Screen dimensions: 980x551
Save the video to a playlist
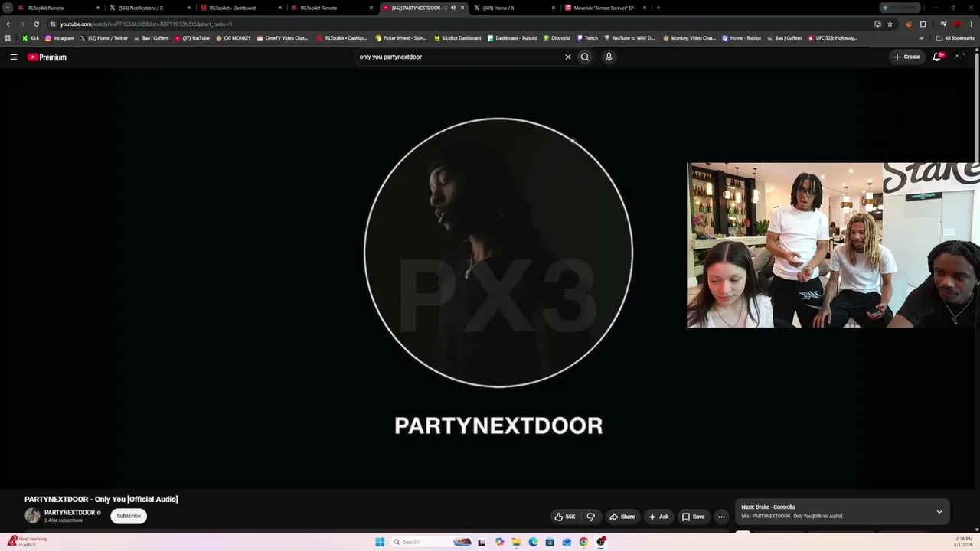pyautogui.click(x=694, y=517)
